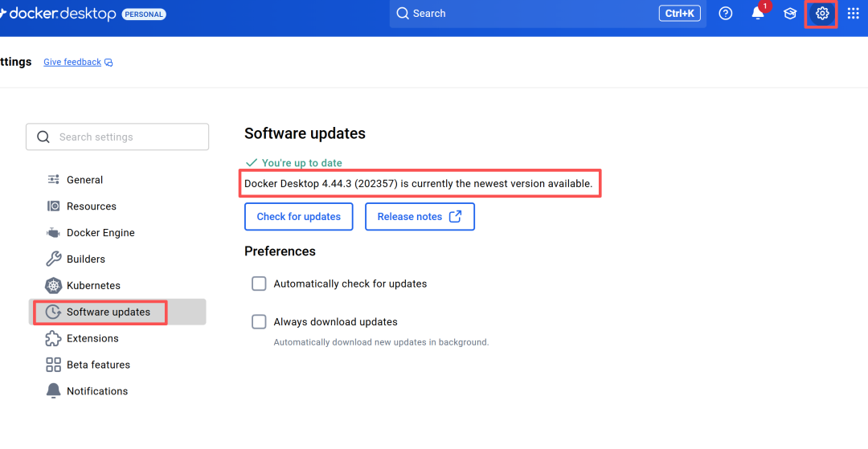Click the Ctrl+K shortcut badge
This screenshot has height=449, width=868.
679,14
